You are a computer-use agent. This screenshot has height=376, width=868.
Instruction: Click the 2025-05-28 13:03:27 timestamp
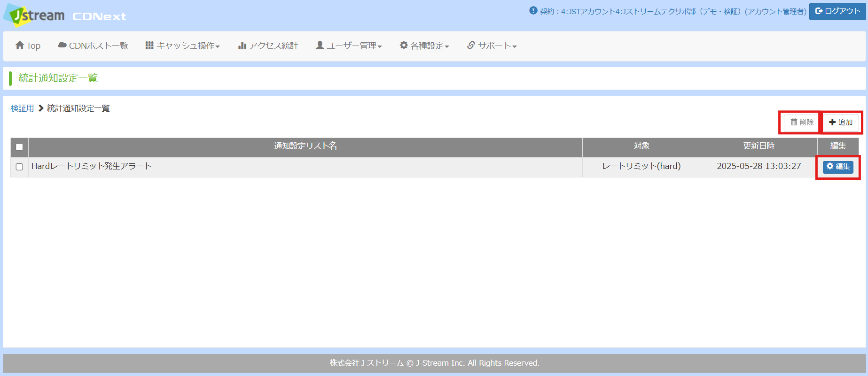tap(759, 166)
